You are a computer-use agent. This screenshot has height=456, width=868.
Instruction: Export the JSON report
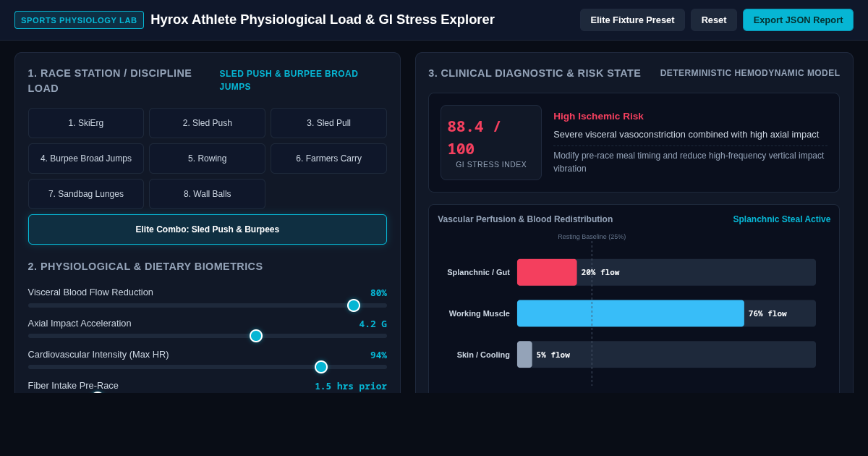pyautogui.click(x=798, y=20)
